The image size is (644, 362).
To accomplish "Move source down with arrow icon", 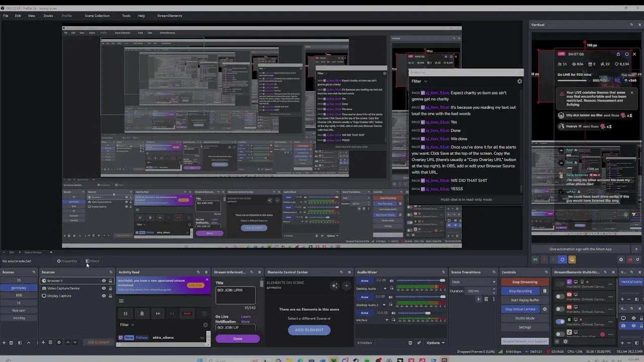I will click(x=75, y=342).
